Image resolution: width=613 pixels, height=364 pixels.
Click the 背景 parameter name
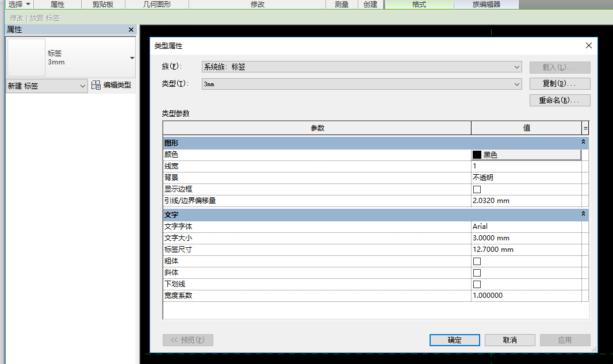click(x=171, y=178)
